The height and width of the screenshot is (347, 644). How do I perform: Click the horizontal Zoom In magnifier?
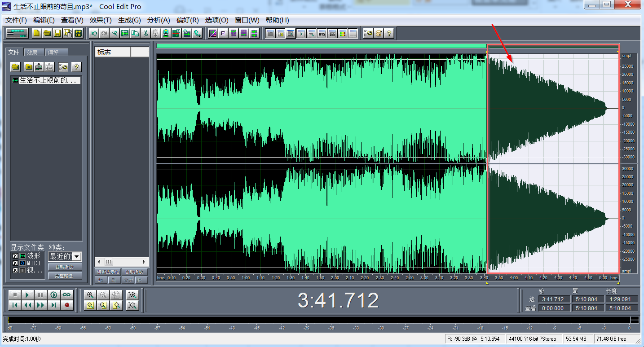tap(90, 295)
